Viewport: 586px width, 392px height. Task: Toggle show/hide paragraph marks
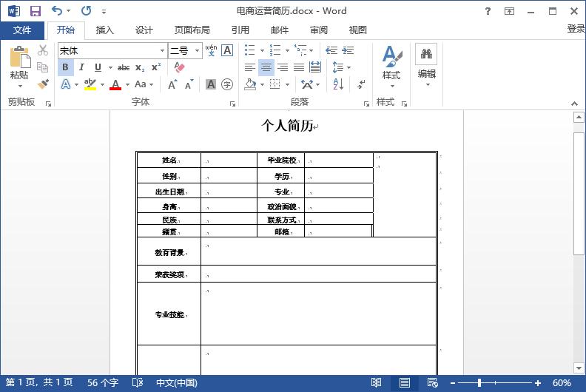361,84
